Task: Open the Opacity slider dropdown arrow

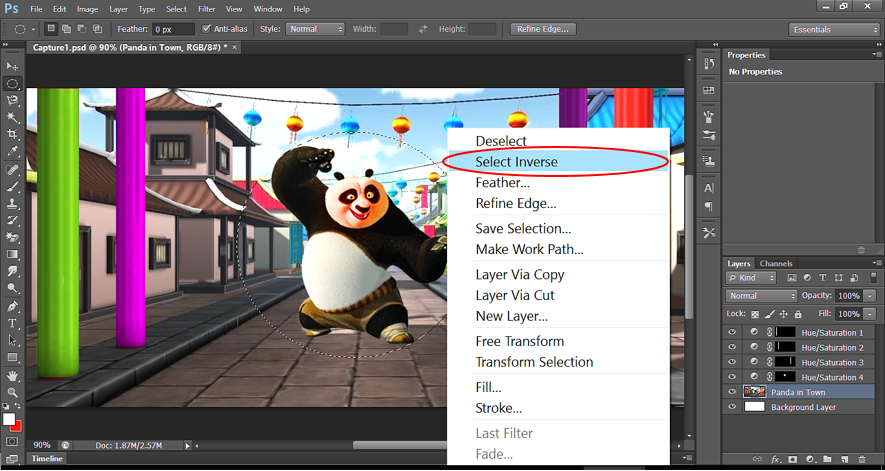Action: (x=870, y=296)
